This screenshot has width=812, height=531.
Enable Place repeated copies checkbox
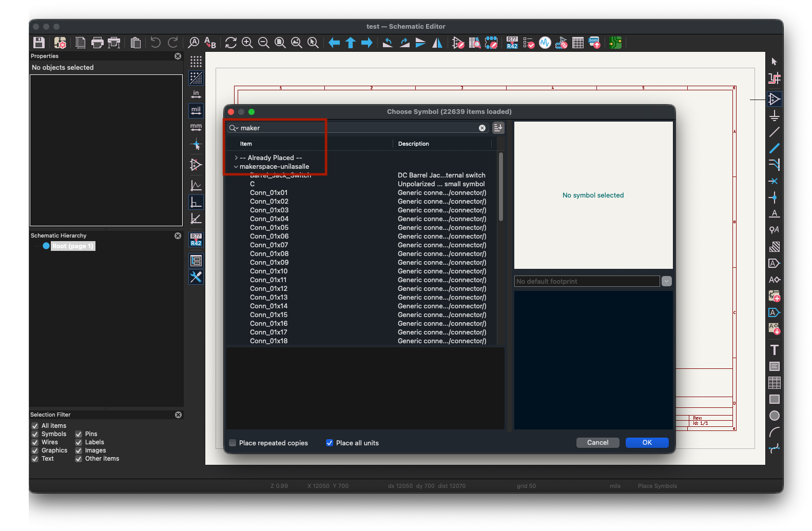click(x=233, y=443)
